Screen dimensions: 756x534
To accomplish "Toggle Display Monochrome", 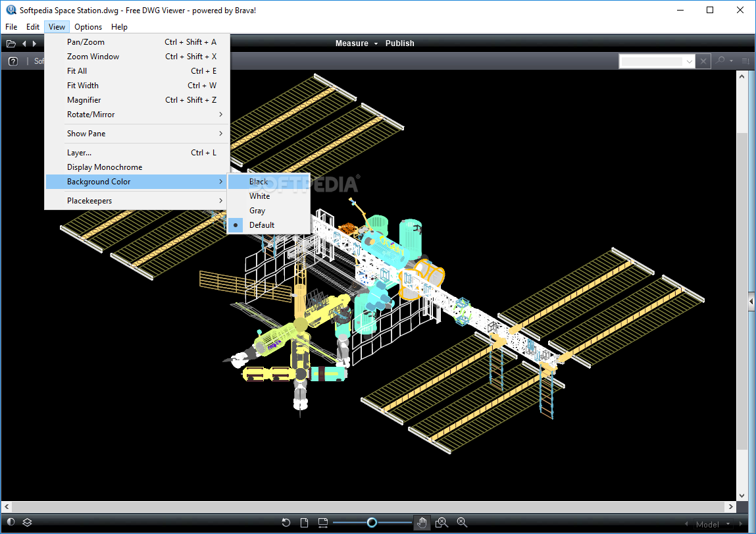I will [137, 167].
